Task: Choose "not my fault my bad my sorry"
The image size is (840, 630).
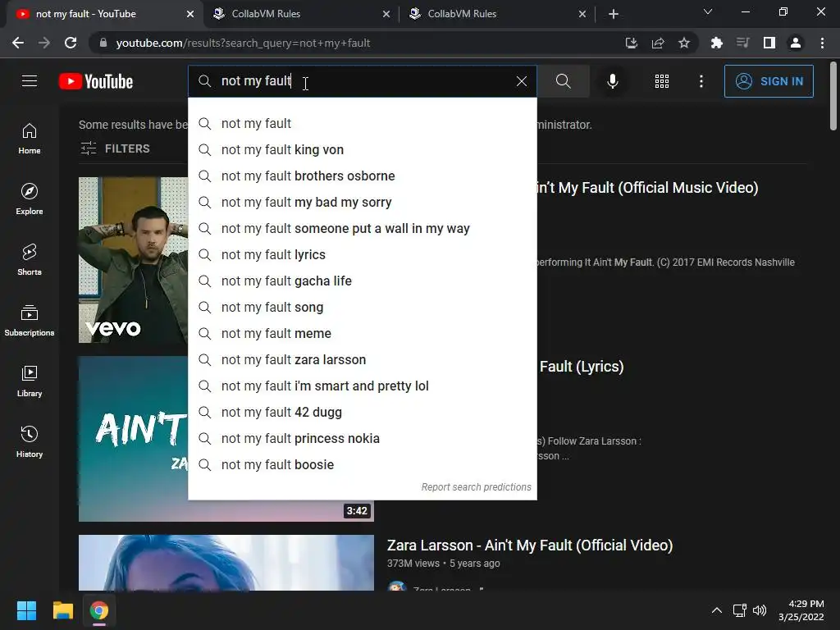Action: pyautogui.click(x=362, y=203)
